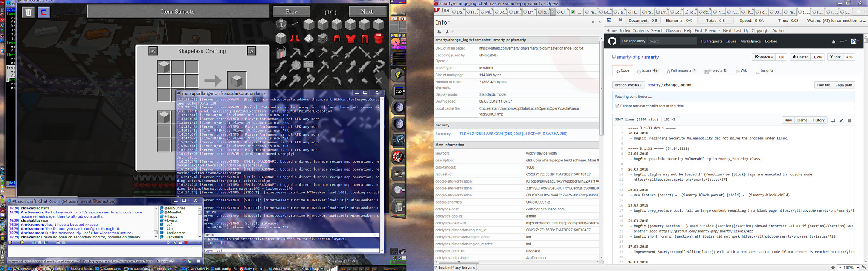Viewport: 868px width, 271px height.
Task: Click the Unstar button
Action: 800,57
